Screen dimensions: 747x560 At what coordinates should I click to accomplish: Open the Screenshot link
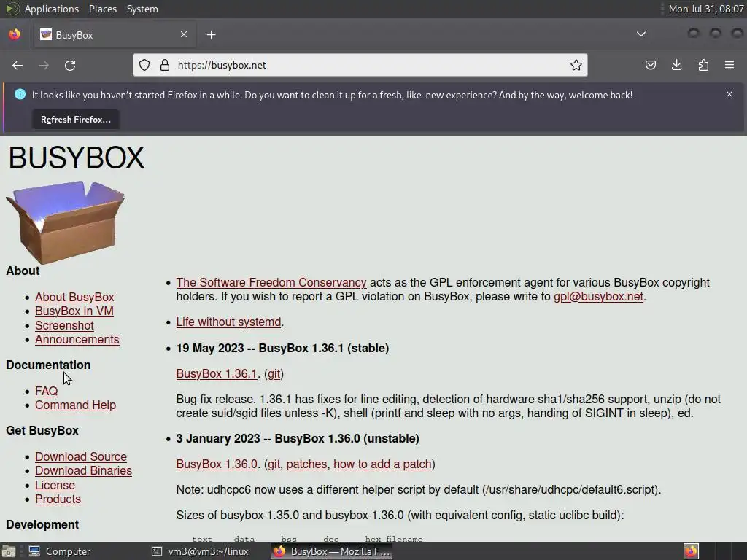pos(64,326)
